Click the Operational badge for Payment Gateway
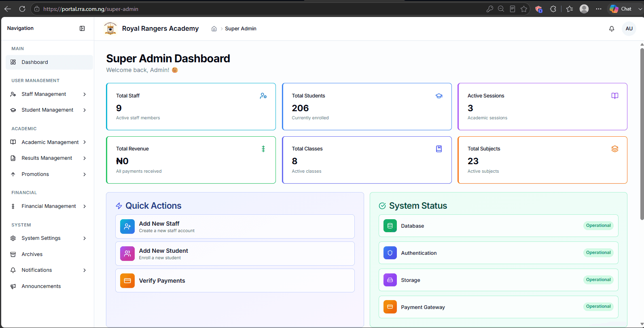Viewport: 644px width, 328px height. [x=598, y=307]
